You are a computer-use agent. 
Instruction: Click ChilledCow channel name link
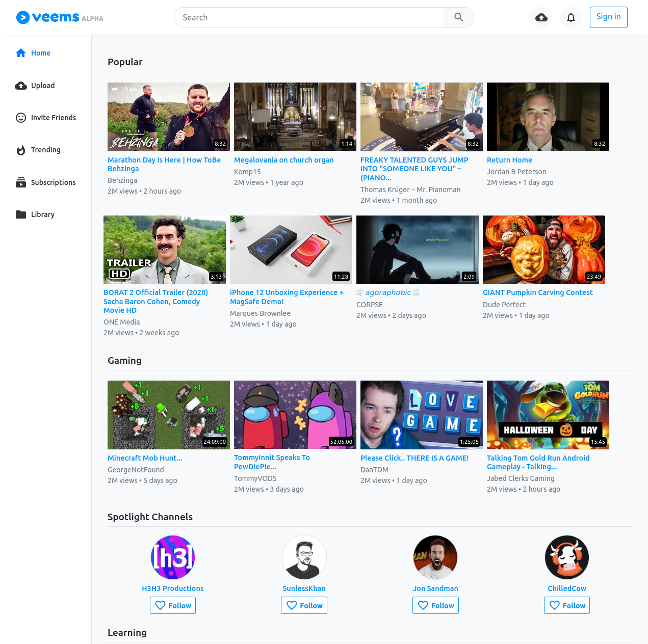567,588
